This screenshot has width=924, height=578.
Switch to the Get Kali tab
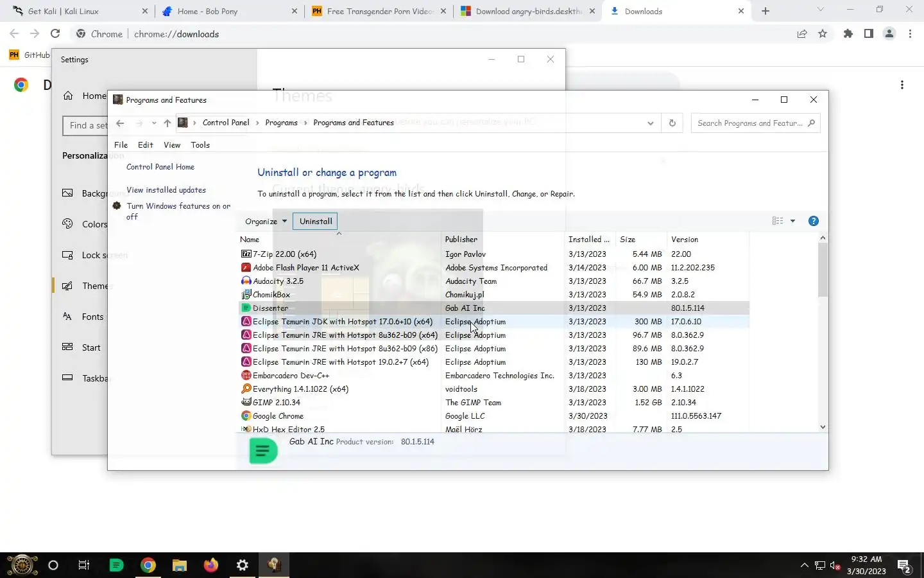[x=80, y=11]
